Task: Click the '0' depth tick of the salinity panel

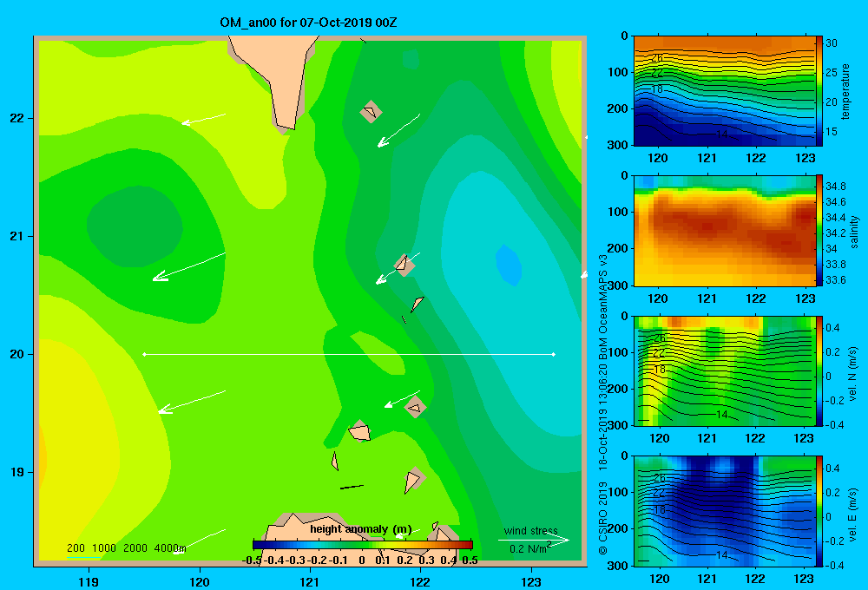Action: tap(624, 176)
